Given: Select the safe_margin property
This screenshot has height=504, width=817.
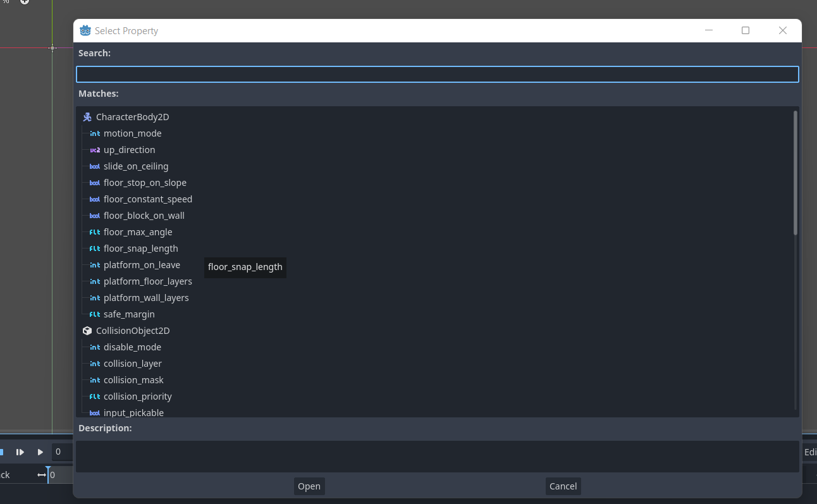Looking at the screenshot, I should (x=130, y=314).
